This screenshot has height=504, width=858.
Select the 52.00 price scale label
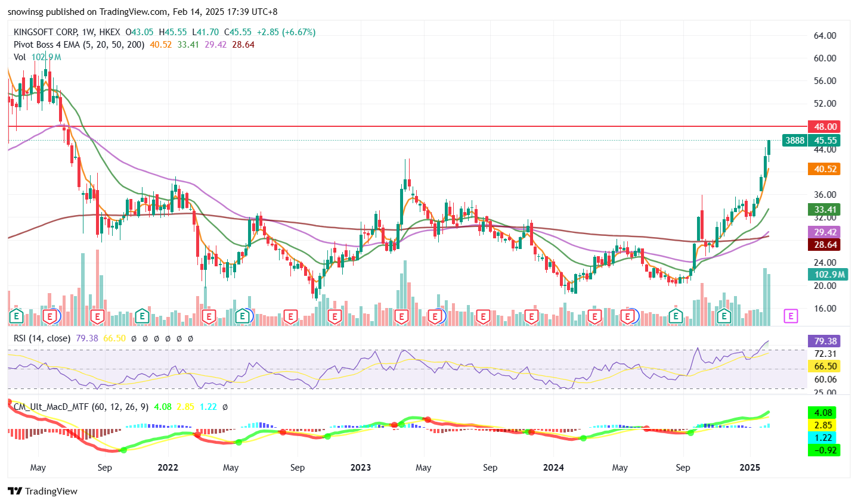pyautogui.click(x=825, y=104)
